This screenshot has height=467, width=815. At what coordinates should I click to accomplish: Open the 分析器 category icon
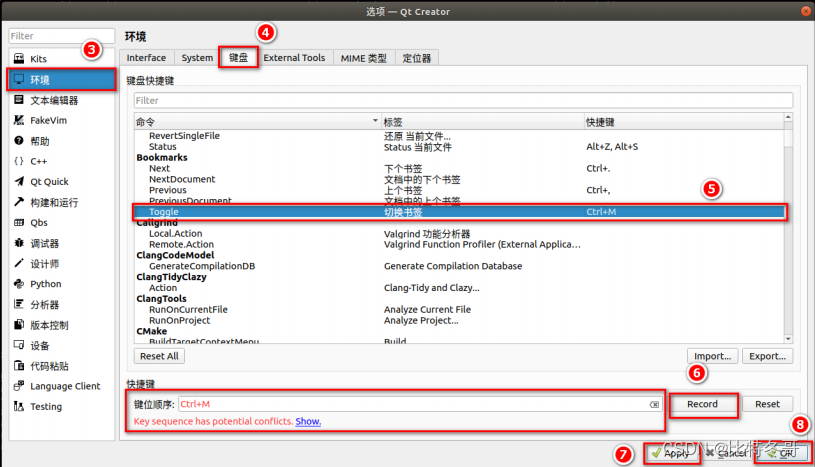(x=19, y=304)
